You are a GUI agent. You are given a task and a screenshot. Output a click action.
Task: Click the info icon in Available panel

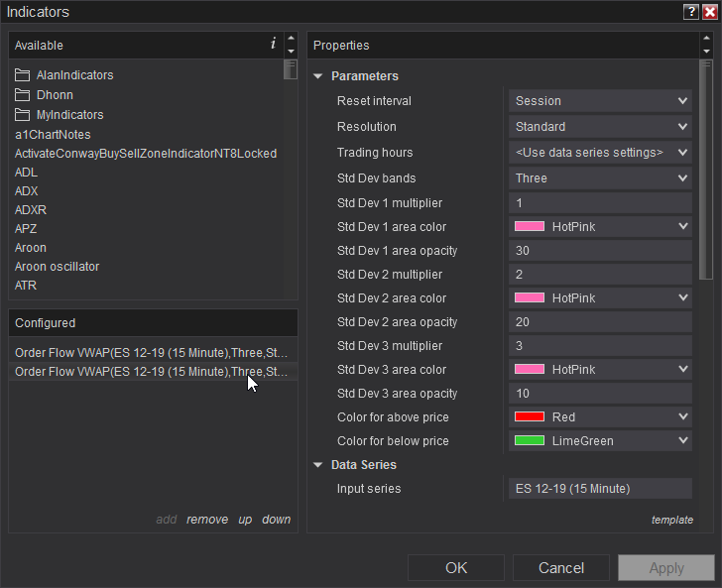coord(273,44)
